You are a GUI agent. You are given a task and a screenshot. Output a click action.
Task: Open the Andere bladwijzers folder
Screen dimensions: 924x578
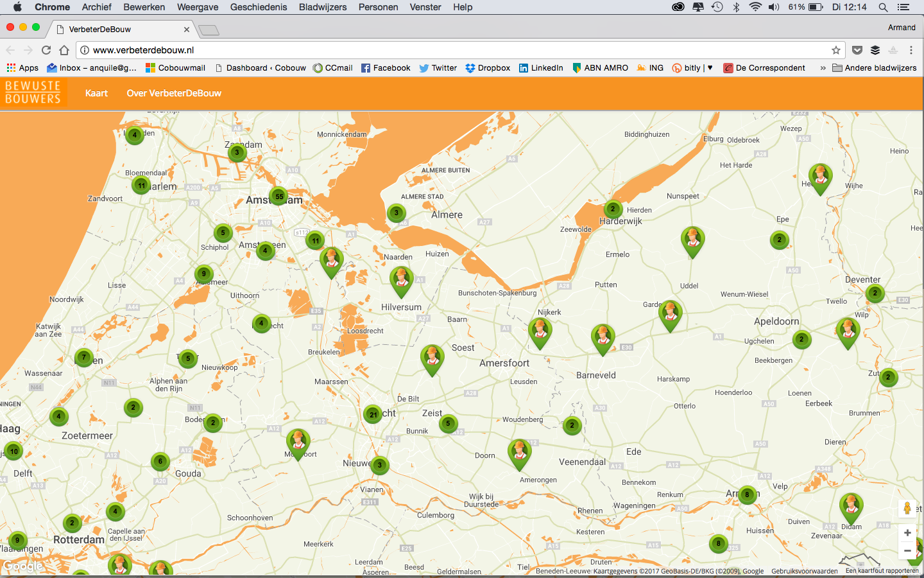click(874, 68)
